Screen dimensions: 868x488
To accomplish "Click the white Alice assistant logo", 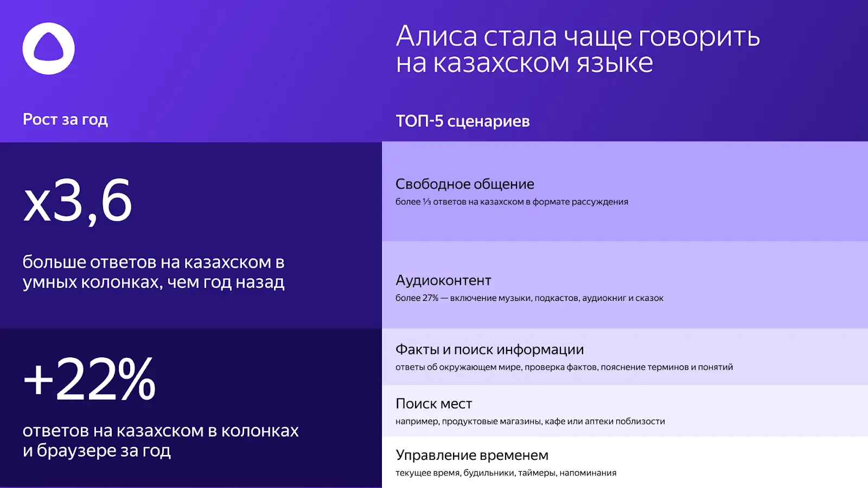I will [x=48, y=49].
